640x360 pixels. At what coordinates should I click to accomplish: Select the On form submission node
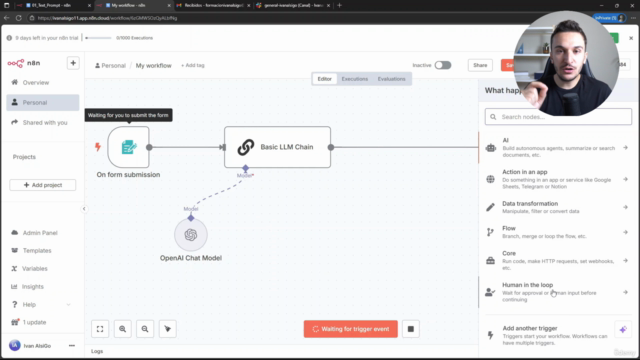click(x=129, y=147)
